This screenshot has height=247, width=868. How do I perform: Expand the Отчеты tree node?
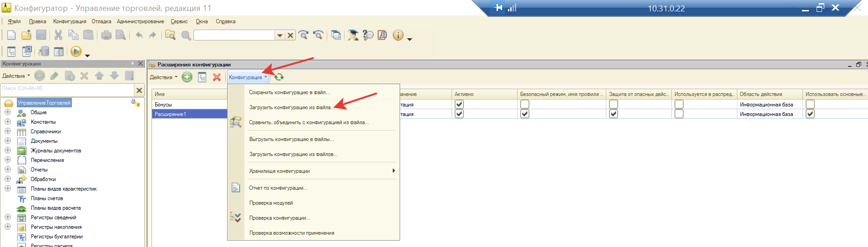tap(8, 169)
